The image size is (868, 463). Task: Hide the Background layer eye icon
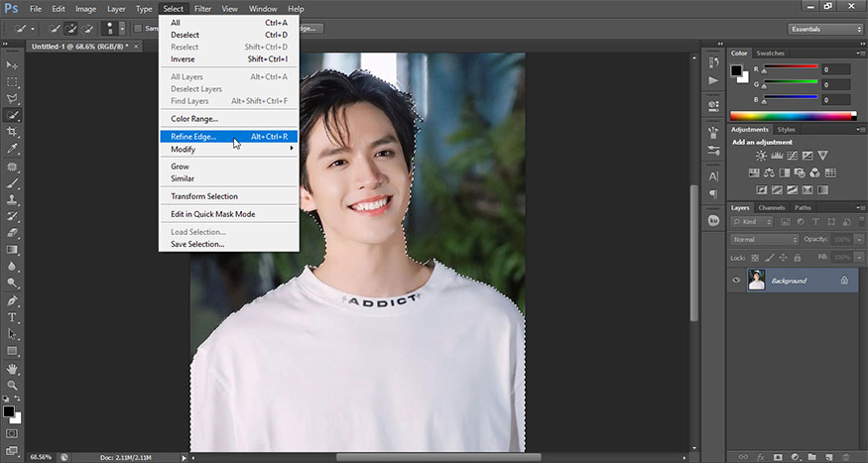pos(736,281)
